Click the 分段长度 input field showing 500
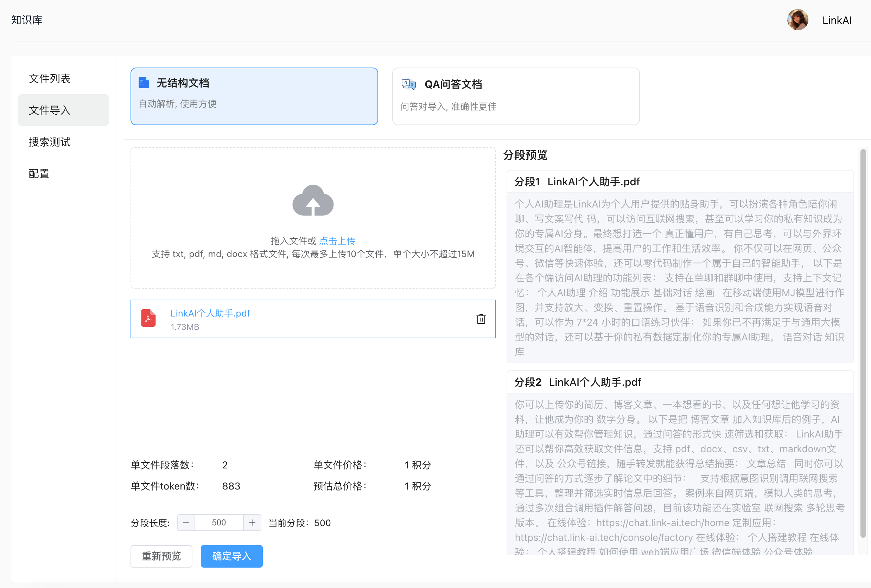This screenshot has height=588, width=871. pyautogui.click(x=219, y=523)
